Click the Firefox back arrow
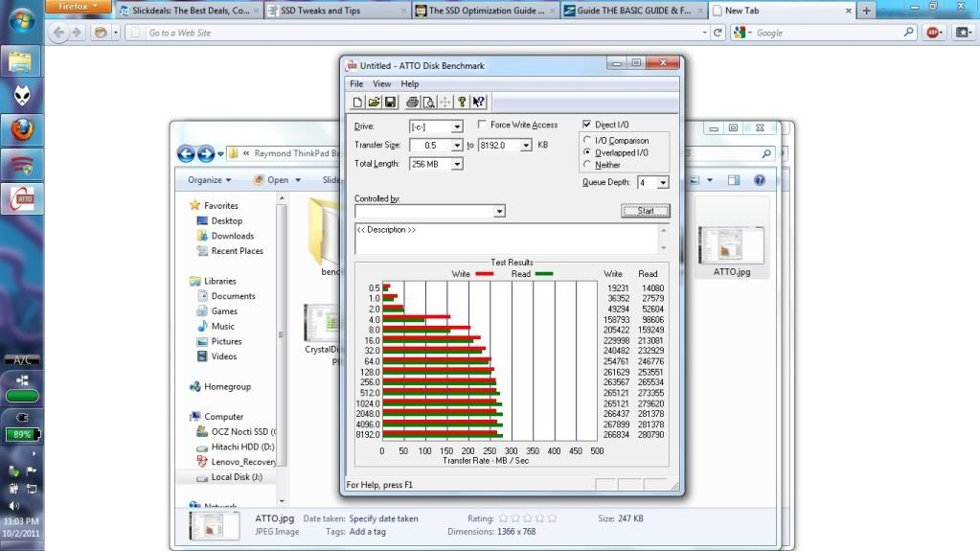 click(58, 33)
